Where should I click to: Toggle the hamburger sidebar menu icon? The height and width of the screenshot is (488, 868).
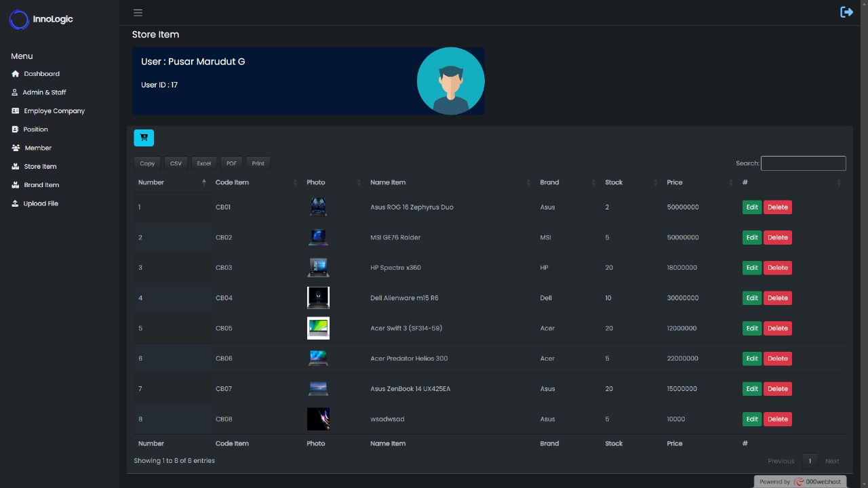point(138,12)
